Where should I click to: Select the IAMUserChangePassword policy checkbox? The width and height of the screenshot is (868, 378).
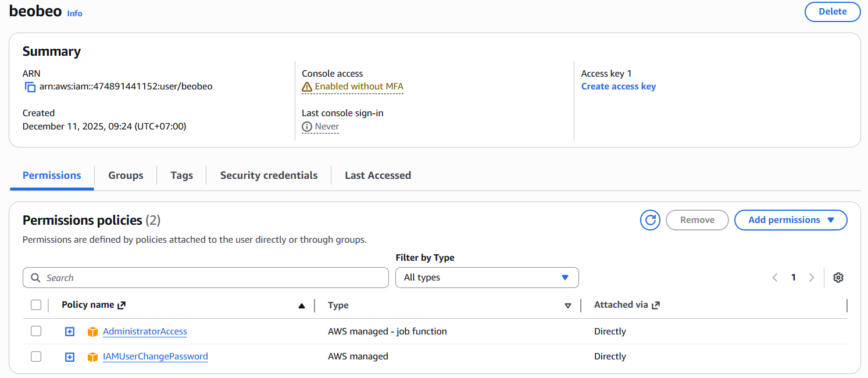pos(36,357)
